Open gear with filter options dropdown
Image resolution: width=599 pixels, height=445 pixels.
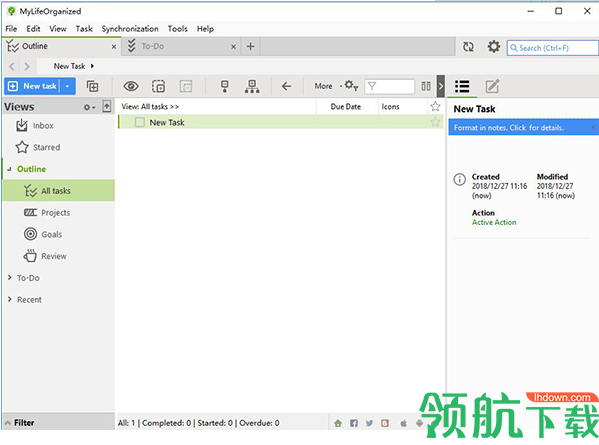(351, 86)
